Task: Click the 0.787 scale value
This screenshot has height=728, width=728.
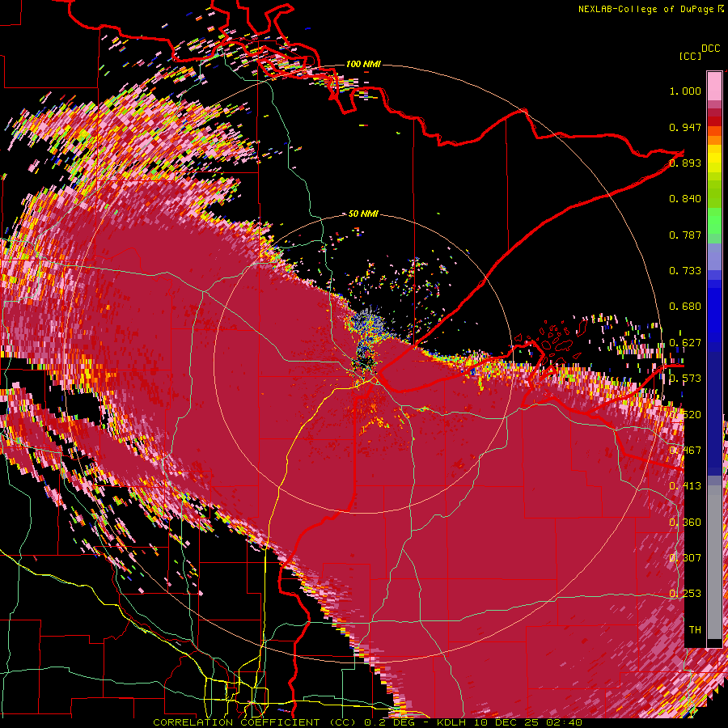Action: 685,235
